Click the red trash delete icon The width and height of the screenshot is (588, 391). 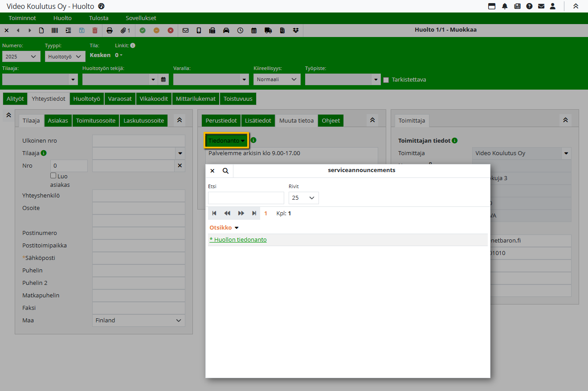[95, 30]
